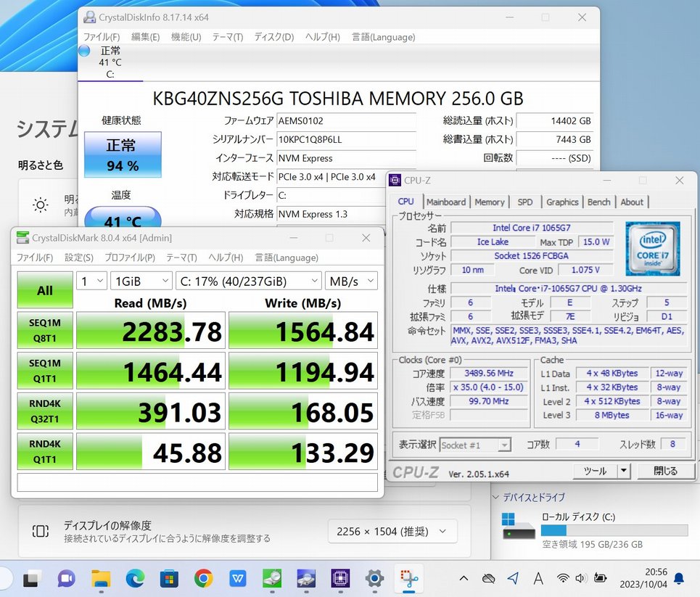
Task: Click the 41 °C temperature indicator button
Action: click(x=123, y=218)
